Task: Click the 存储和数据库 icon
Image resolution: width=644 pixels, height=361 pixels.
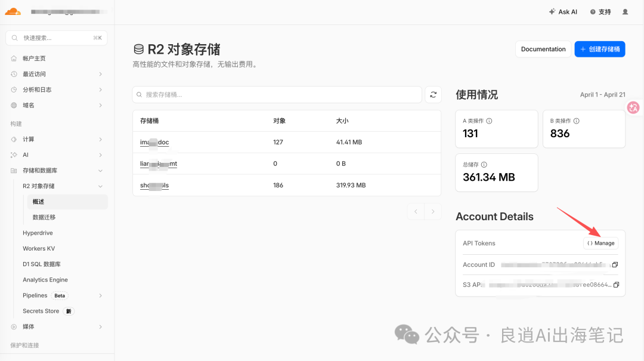Action: (14, 171)
